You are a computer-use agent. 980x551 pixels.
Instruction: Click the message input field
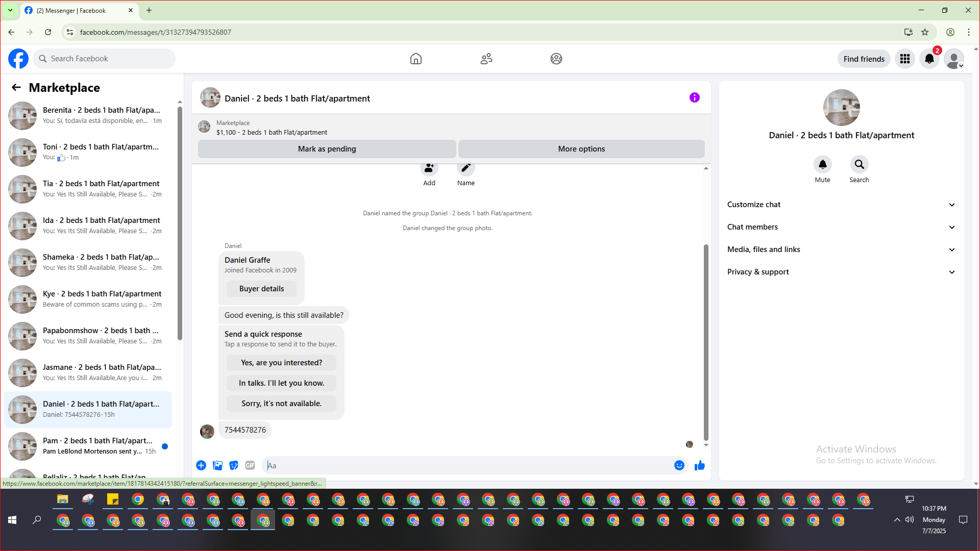tap(467, 465)
